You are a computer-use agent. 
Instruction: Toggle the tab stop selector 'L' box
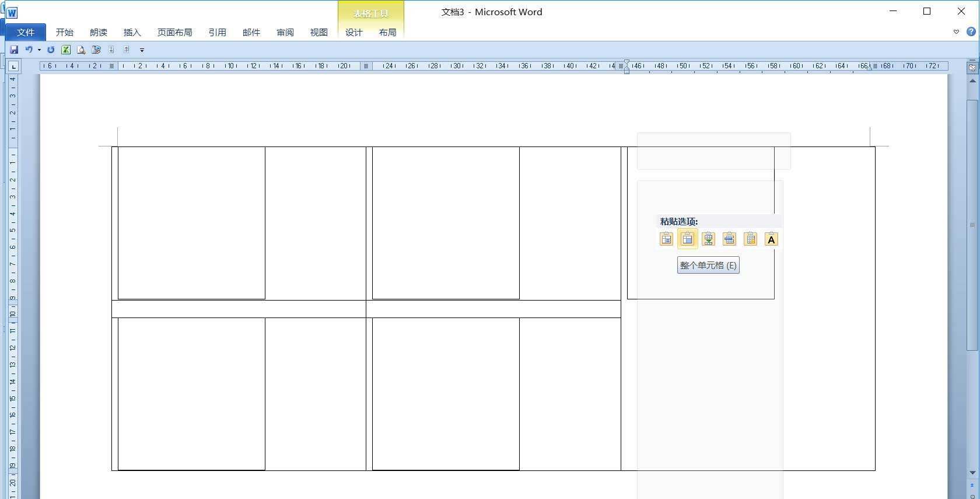13,67
